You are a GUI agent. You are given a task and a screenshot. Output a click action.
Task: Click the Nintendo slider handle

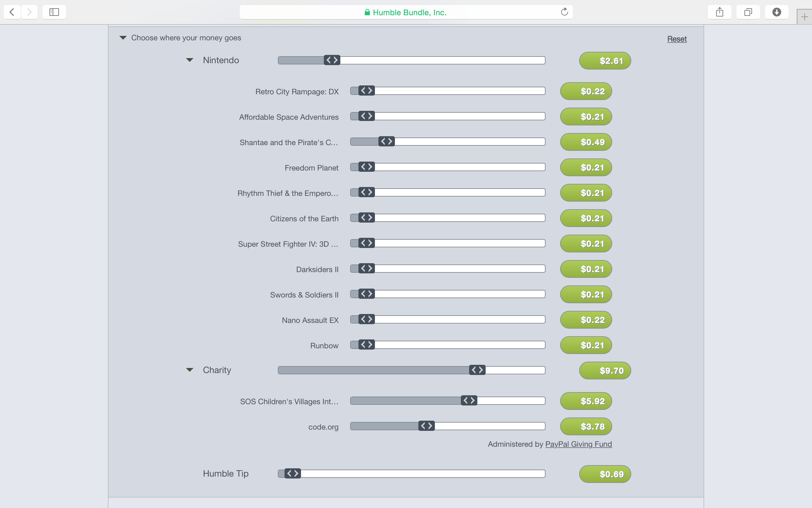[332, 60]
